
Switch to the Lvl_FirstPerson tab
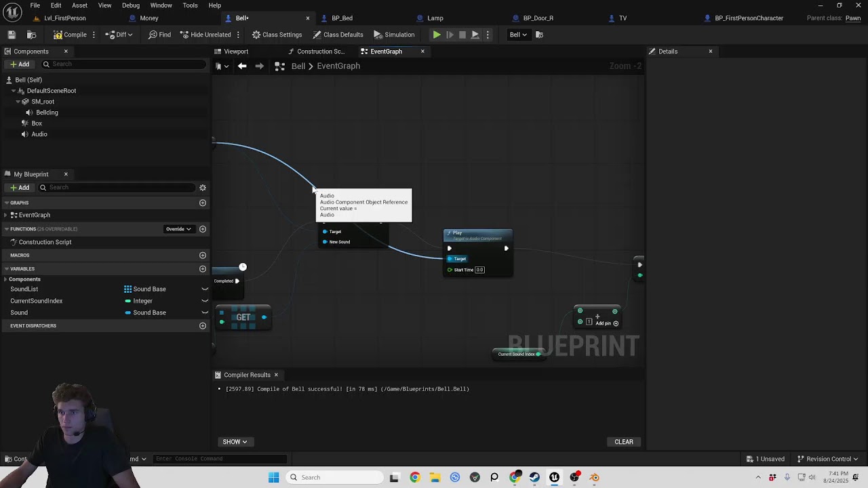[65, 18]
